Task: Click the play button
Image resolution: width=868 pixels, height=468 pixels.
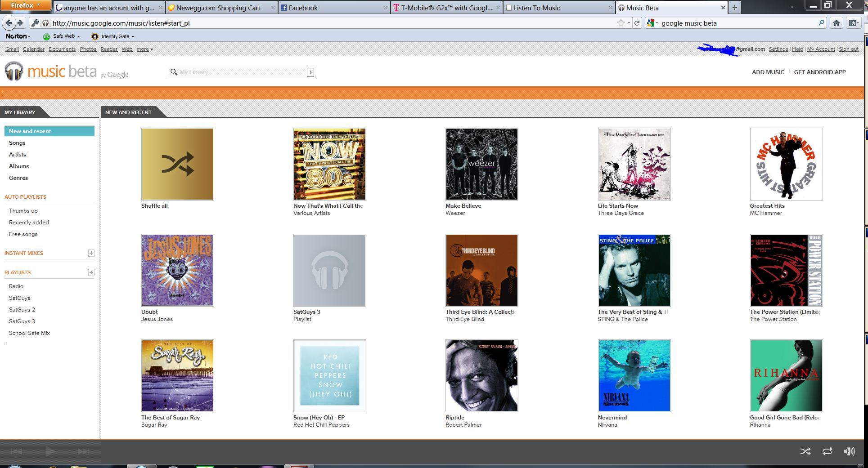Action: (50, 451)
